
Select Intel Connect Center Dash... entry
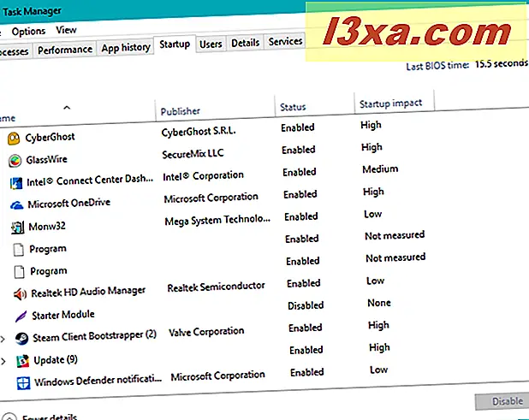pyautogui.click(x=90, y=180)
